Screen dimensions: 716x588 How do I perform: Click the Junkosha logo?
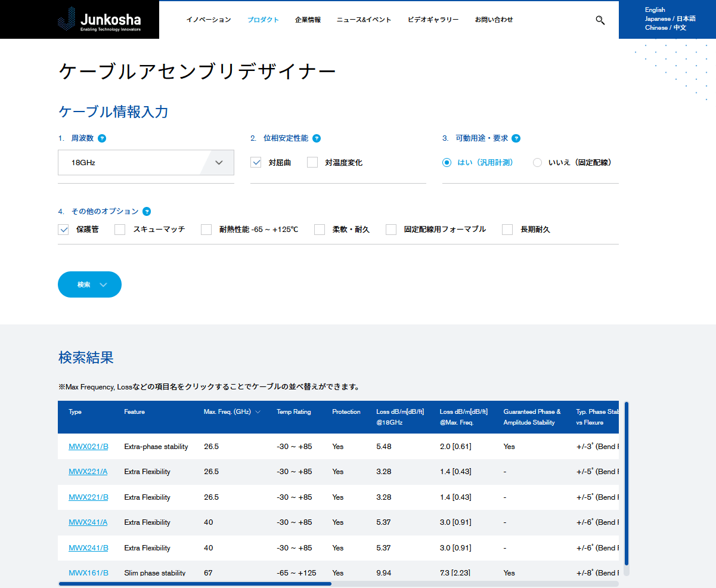(x=100, y=19)
